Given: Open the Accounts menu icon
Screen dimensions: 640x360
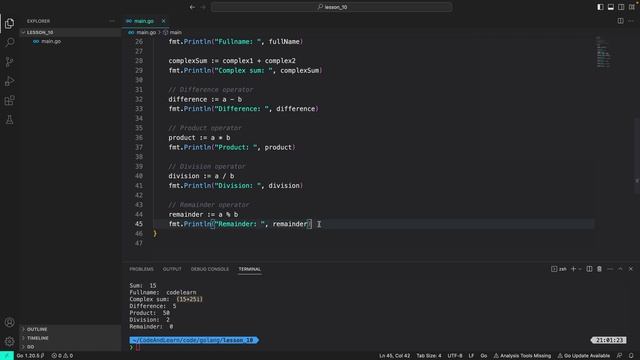Looking at the screenshot, I should 9,322.
